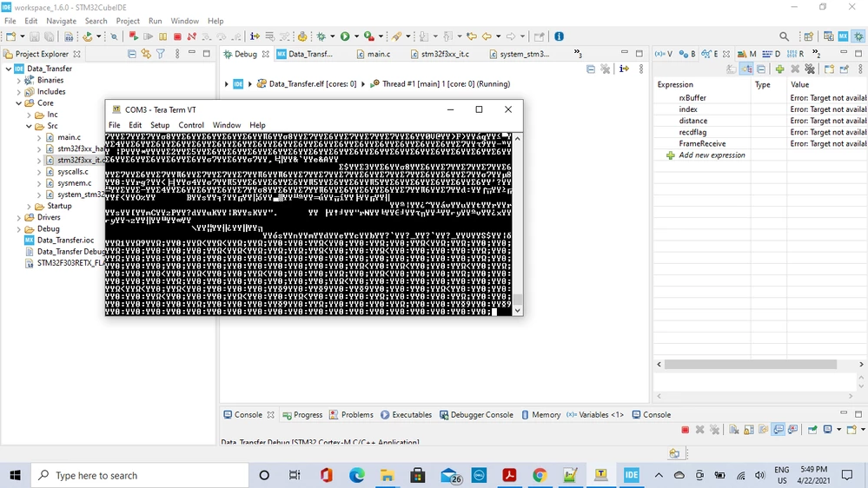Switch to the Problems tab

[x=351, y=414]
